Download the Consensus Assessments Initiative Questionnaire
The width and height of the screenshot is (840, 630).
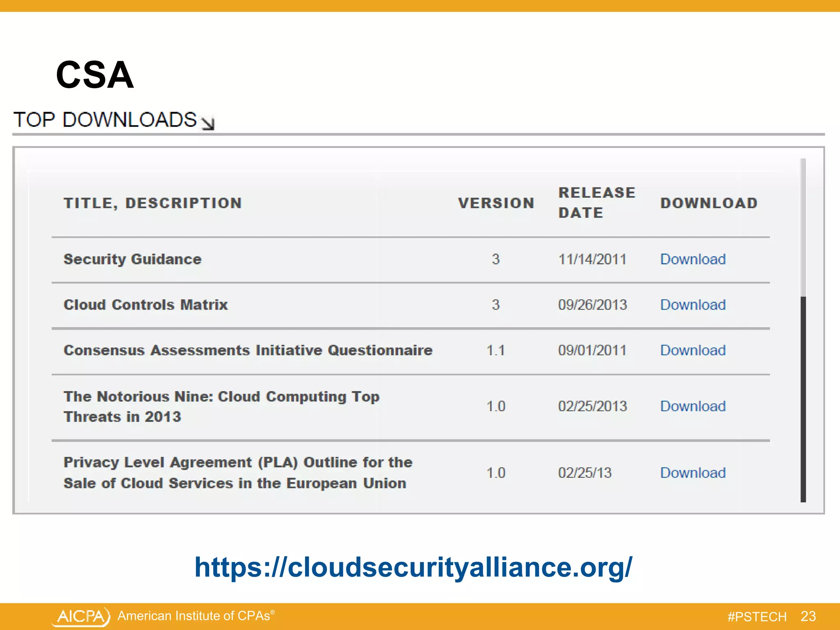point(693,350)
